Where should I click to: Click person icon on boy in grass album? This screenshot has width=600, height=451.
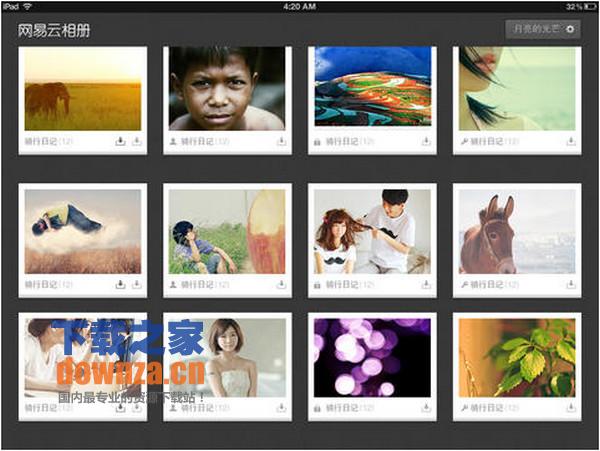point(173,285)
